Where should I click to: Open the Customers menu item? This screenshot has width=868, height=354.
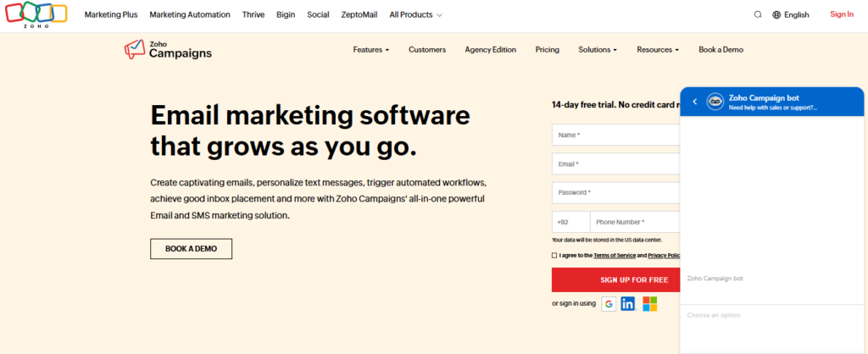pos(427,50)
